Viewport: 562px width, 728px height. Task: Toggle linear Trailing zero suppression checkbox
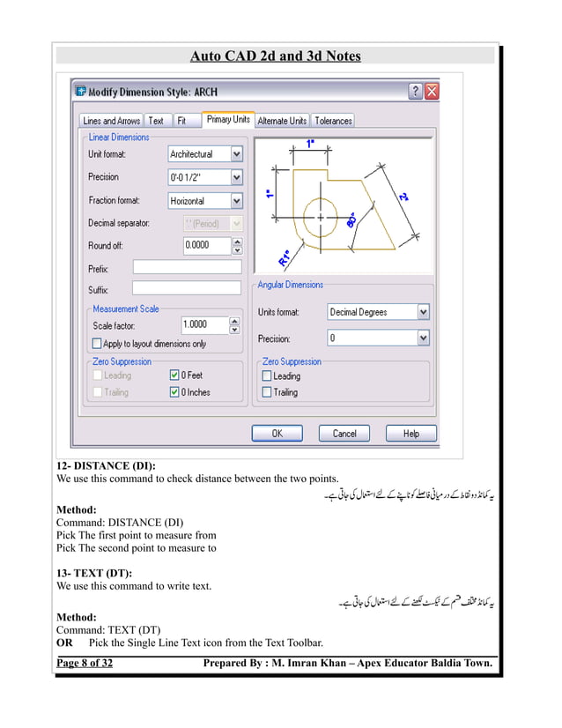pos(98,392)
